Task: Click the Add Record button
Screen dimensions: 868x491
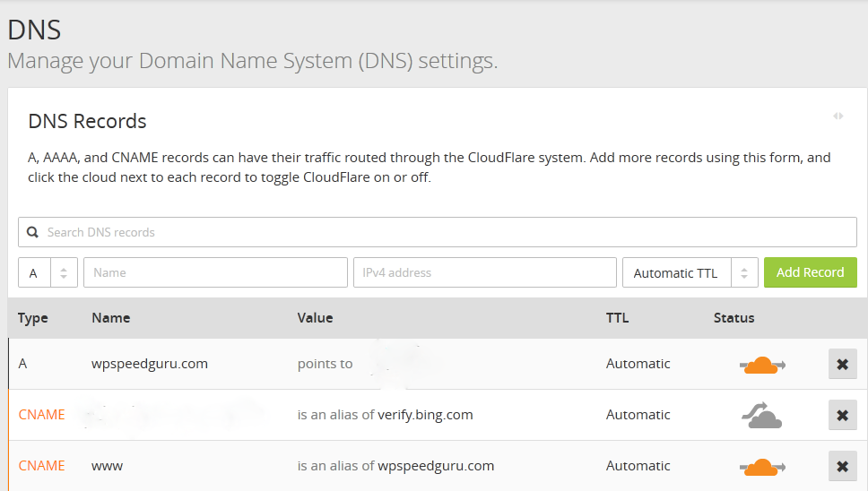Action: coord(811,272)
